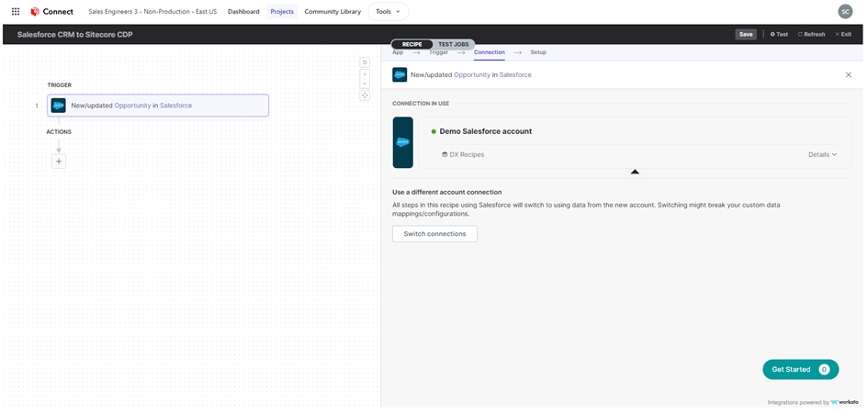Open the SC user avatar menu
The height and width of the screenshot is (413, 868).
tap(845, 11)
